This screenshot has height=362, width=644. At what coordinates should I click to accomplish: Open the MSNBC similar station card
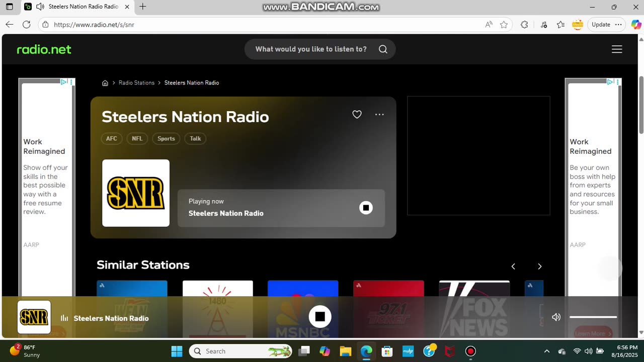[303, 309]
